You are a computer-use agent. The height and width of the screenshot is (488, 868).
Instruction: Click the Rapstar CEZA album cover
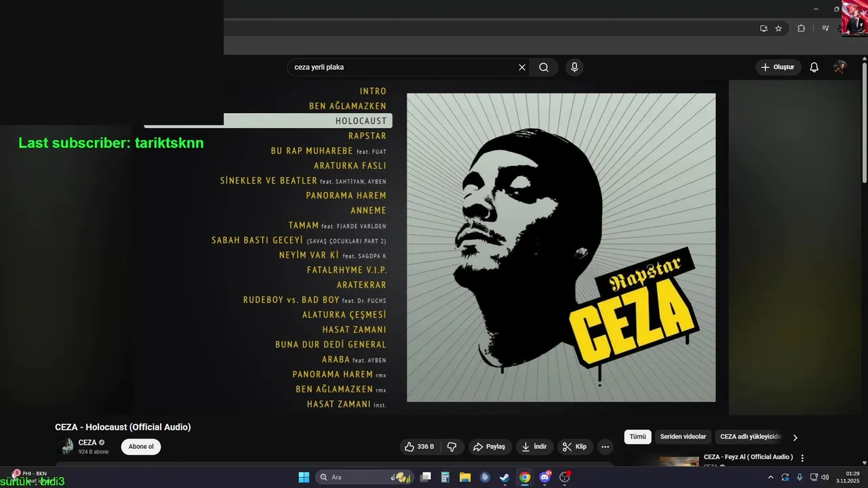561,247
